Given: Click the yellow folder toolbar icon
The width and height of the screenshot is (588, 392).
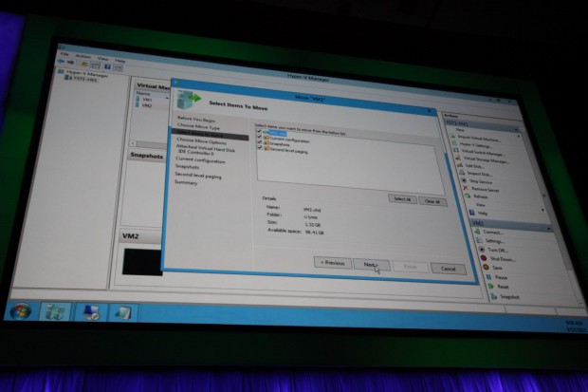Looking at the screenshot, I should pyautogui.click(x=84, y=65).
